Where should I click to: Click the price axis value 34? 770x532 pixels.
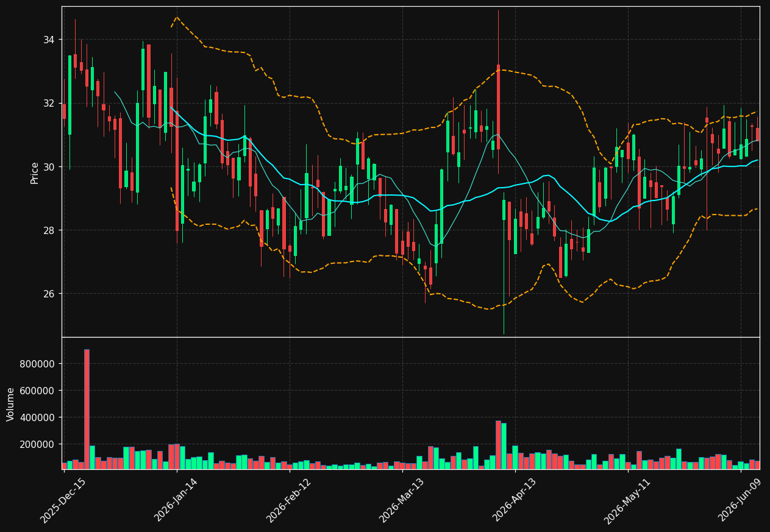point(49,40)
